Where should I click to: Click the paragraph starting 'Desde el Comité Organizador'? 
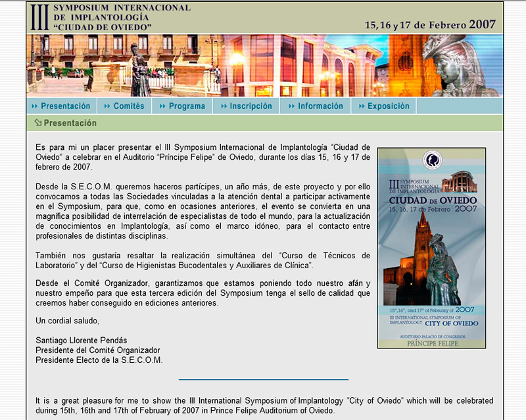pyautogui.click(x=203, y=293)
